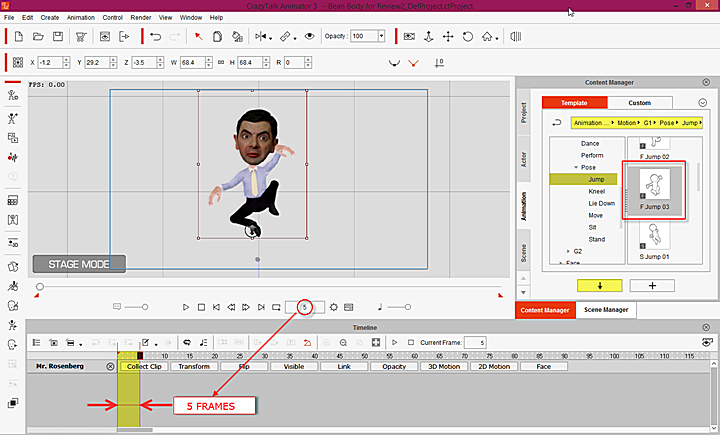The width and height of the screenshot is (720, 435).
Task: Expand the G2 tree node
Action: click(568, 251)
